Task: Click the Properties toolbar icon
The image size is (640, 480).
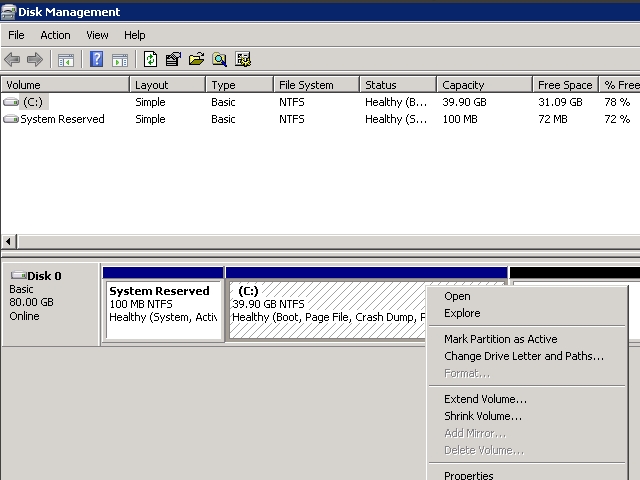Action: (x=173, y=59)
